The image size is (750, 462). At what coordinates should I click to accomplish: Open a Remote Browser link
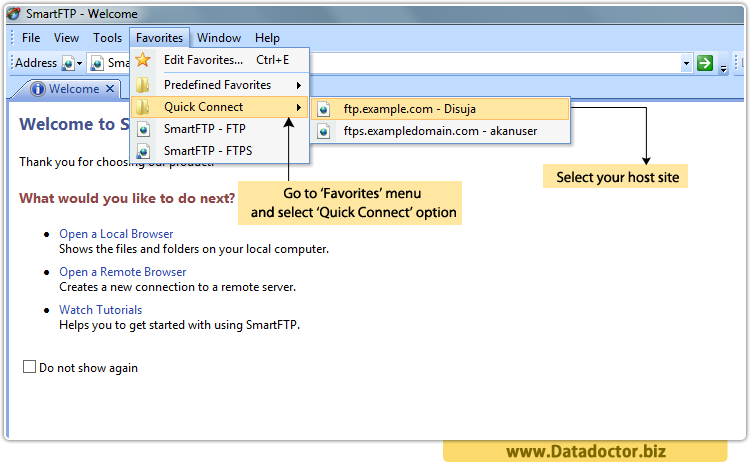(122, 272)
